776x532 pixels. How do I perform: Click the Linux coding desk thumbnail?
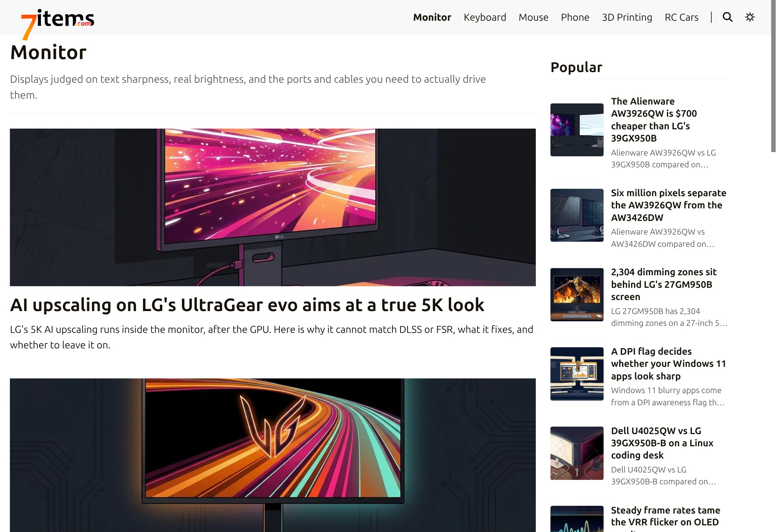577,453
